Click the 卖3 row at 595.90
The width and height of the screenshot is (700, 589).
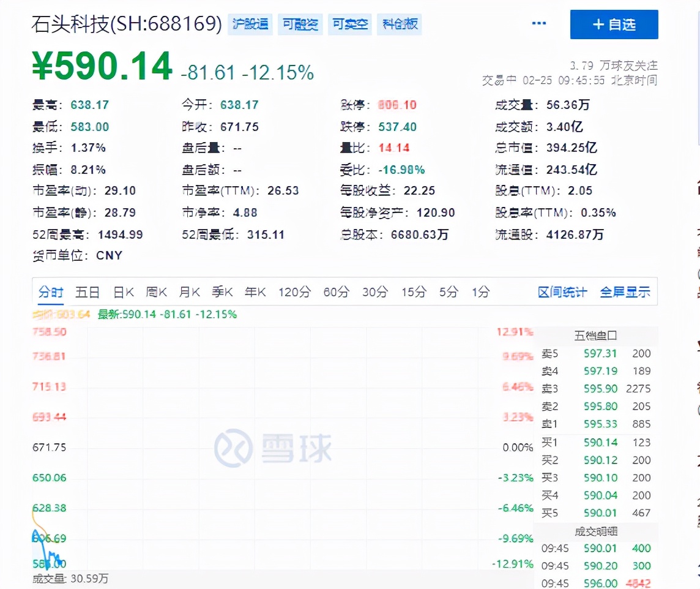pyautogui.click(x=596, y=389)
